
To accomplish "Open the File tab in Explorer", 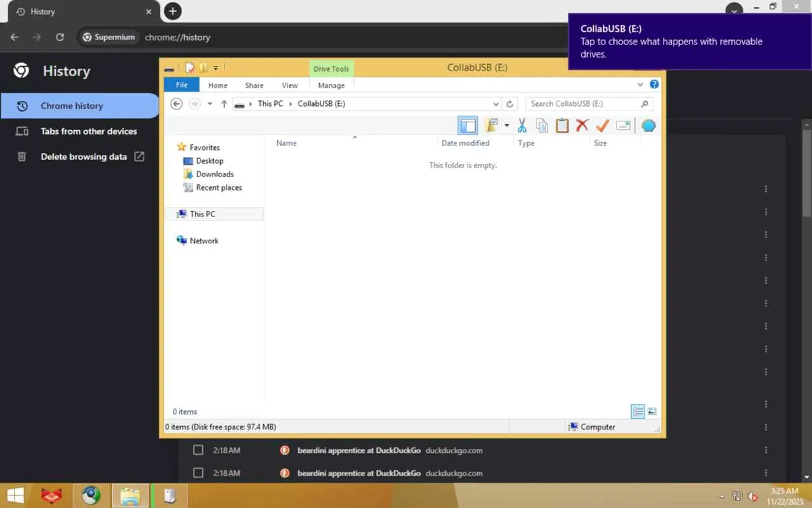I will 181,85.
